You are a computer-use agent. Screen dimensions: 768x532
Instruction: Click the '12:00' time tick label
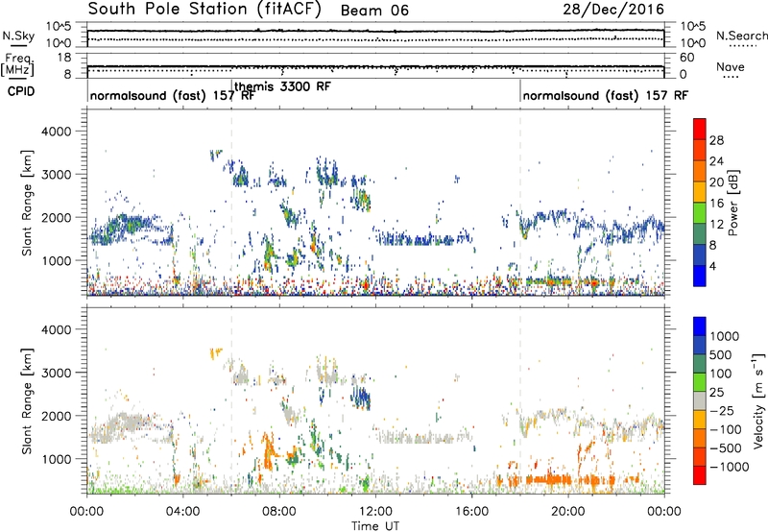(x=375, y=512)
